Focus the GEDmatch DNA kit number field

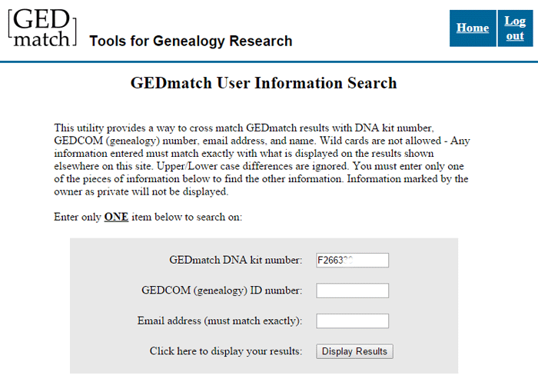tap(352, 261)
